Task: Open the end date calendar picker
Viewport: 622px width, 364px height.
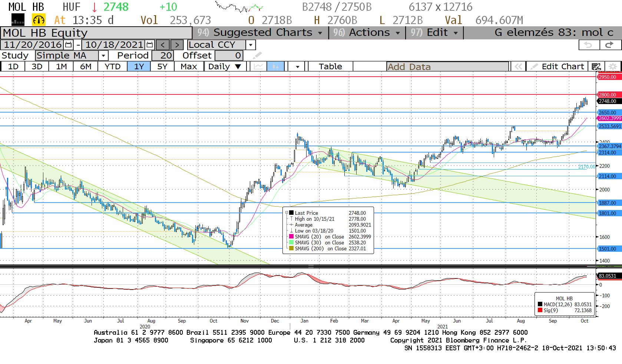Action: (150, 45)
